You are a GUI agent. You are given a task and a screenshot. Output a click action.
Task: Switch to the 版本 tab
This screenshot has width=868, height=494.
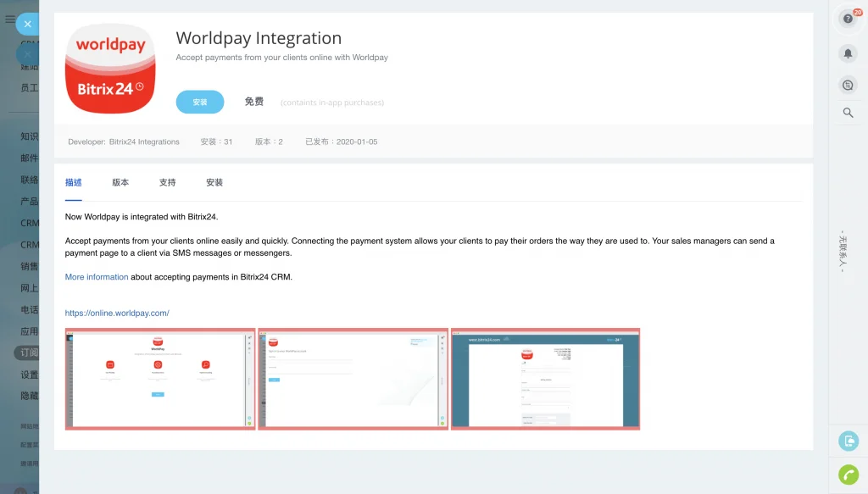(x=120, y=182)
